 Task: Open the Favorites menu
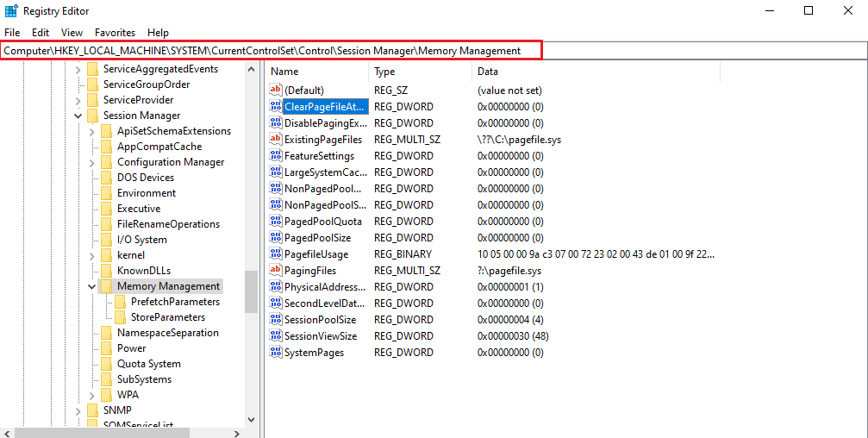pyautogui.click(x=116, y=33)
